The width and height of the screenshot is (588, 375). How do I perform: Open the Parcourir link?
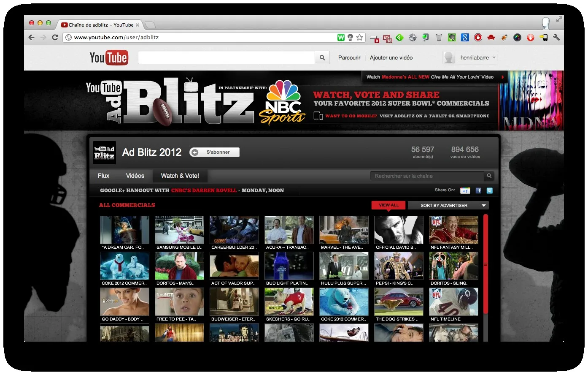click(349, 58)
